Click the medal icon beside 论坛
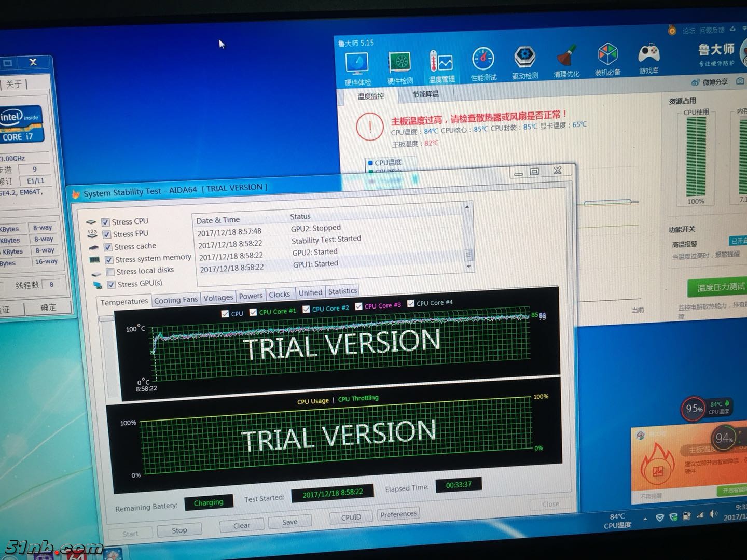 point(672,31)
